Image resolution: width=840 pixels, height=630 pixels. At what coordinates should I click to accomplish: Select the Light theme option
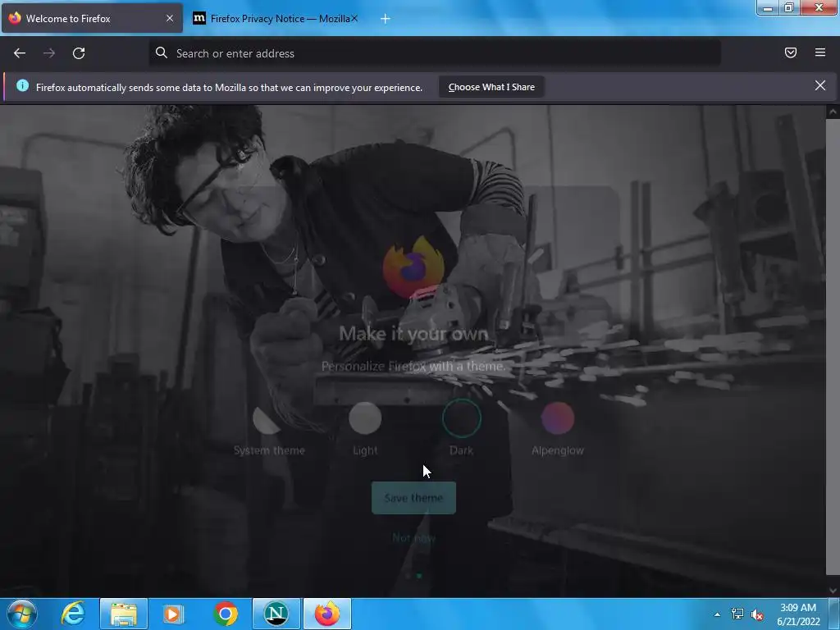click(365, 428)
